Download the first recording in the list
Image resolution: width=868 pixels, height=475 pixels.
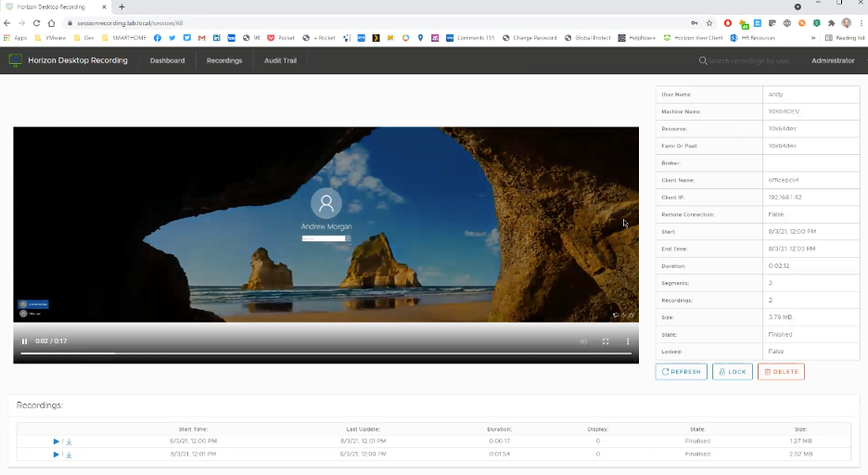pyautogui.click(x=69, y=442)
